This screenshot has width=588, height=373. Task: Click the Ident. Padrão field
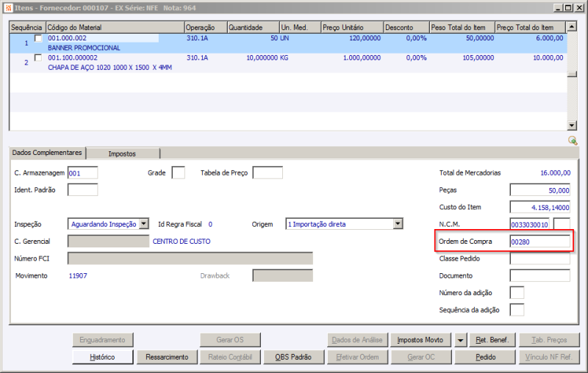pyautogui.click(x=82, y=190)
